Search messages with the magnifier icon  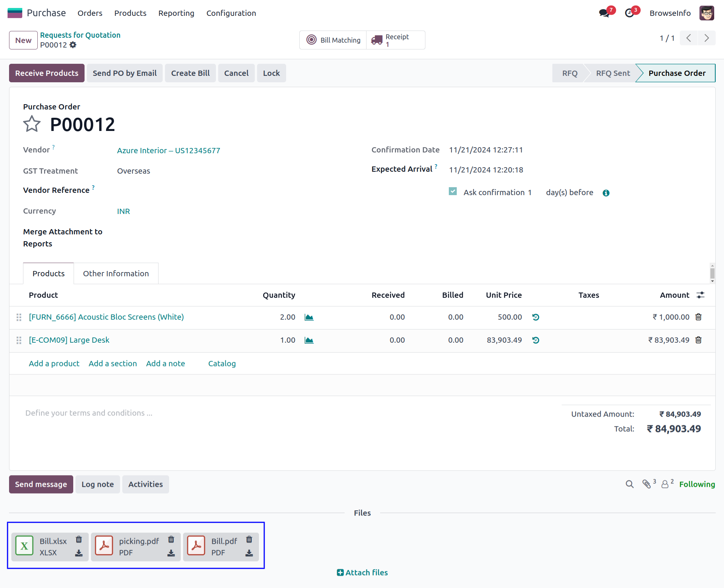point(629,484)
